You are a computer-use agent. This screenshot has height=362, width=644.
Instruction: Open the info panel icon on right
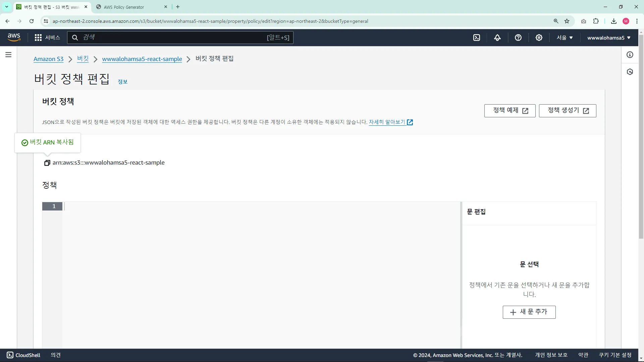630,55
